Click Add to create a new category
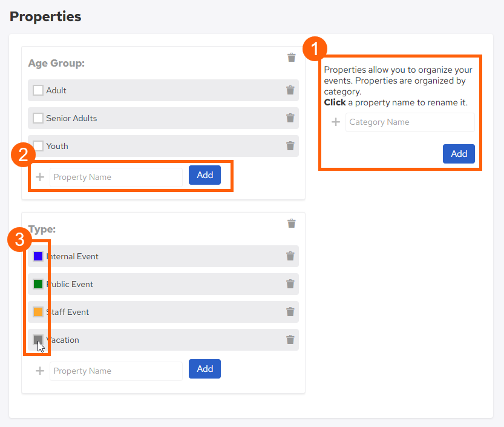Viewport: 504px width, 427px height. 459,153
